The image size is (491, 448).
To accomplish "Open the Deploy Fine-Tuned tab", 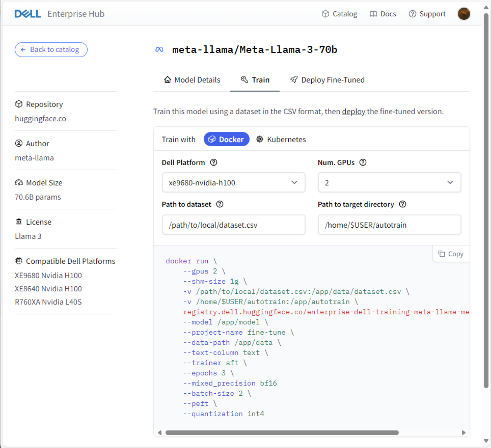I will pos(327,80).
